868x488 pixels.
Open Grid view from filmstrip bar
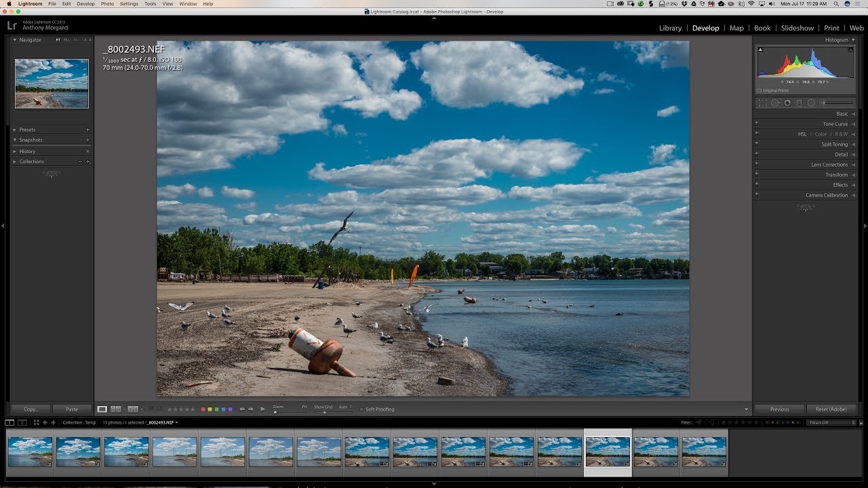(37, 422)
